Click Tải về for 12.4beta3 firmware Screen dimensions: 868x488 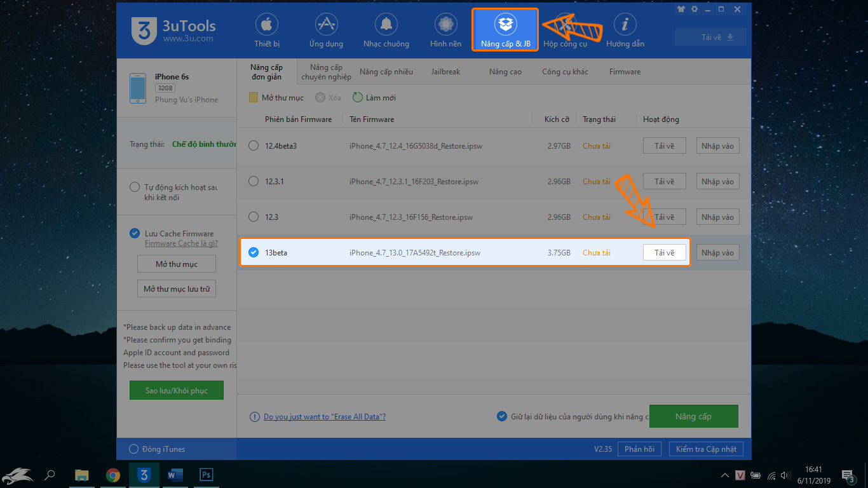coord(665,146)
